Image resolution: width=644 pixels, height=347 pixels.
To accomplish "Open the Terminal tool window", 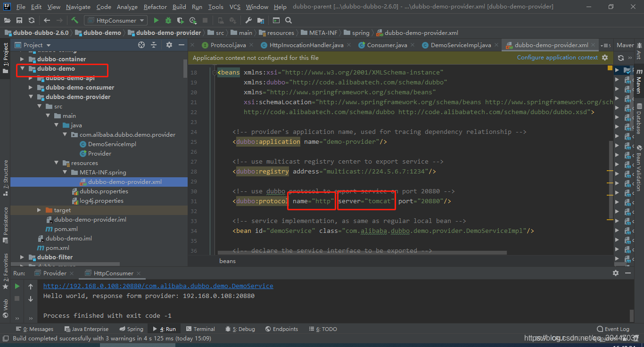I will point(200,329).
